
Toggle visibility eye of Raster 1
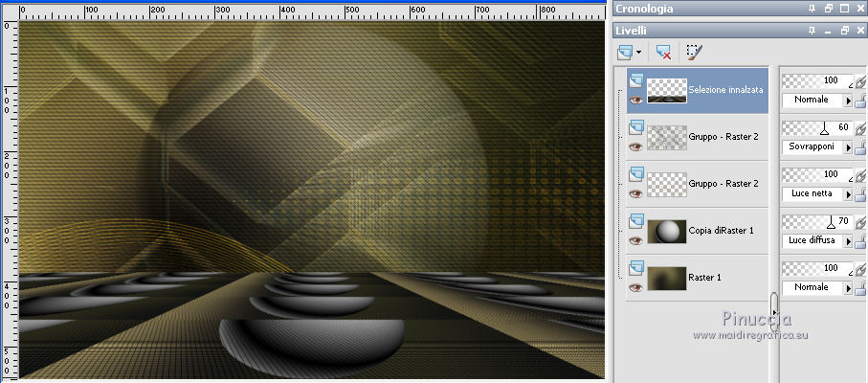[x=636, y=287]
